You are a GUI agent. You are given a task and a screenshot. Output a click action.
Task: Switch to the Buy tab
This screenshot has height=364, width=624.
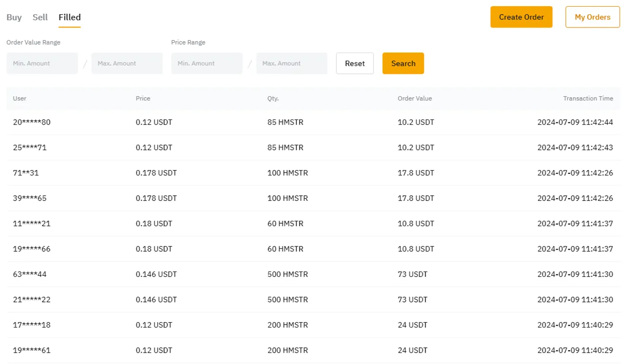(14, 17)
